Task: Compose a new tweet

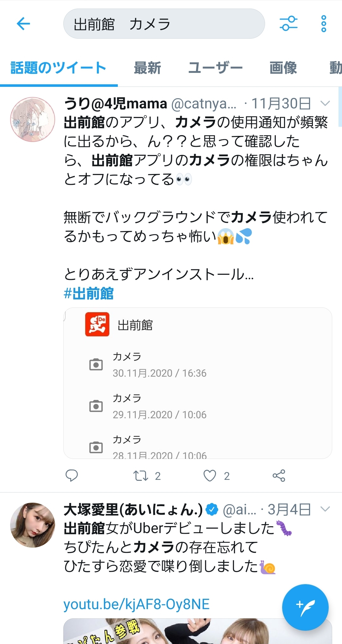Action: 305,607
